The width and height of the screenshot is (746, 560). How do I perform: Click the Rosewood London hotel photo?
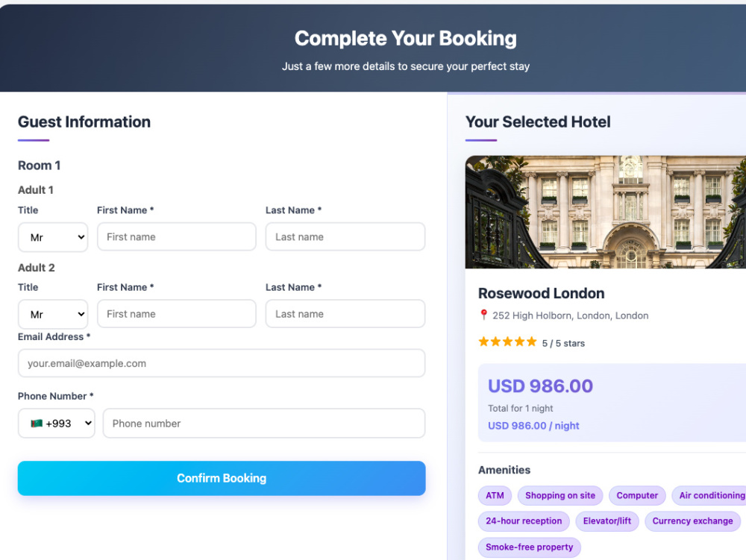point(606,212)
